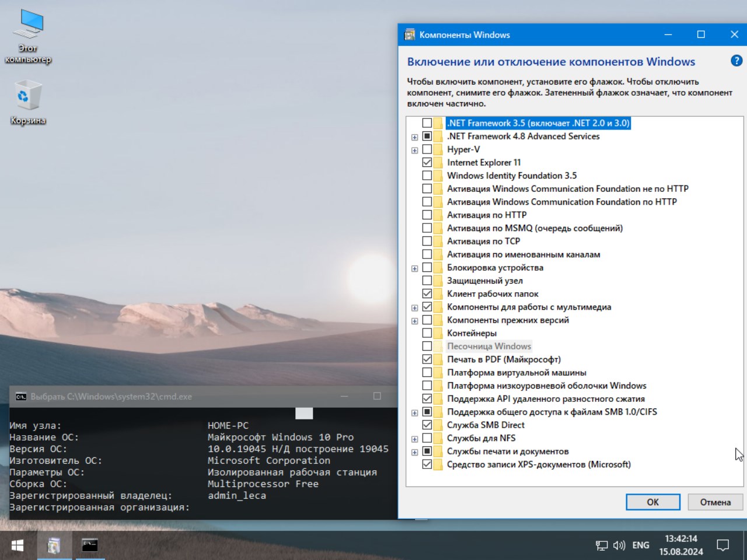
Task: Enable the Windows Identity Foundation 3.5 checkbox
Action: pyautogui.click(x=427, y=176)
